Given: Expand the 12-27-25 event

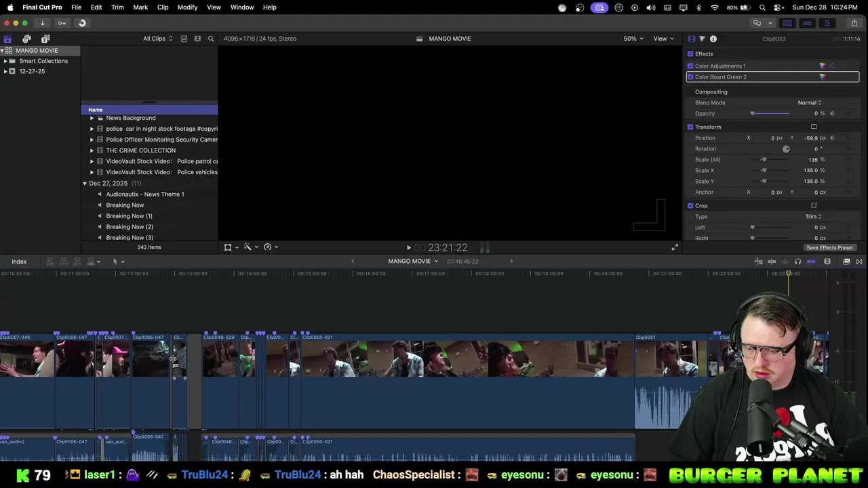Looking at the screenshot, I should tap(5, 71).
